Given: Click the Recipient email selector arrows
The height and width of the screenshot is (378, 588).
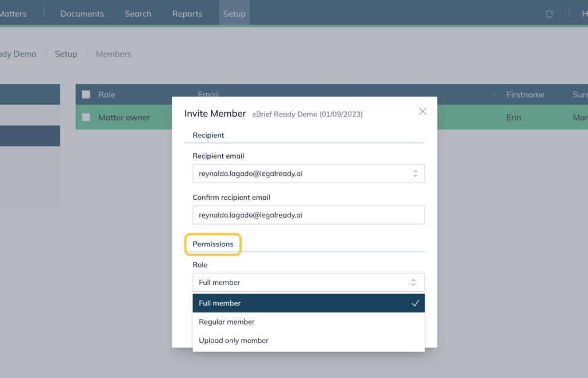Looking at the screenshot, I should (415, 173).
